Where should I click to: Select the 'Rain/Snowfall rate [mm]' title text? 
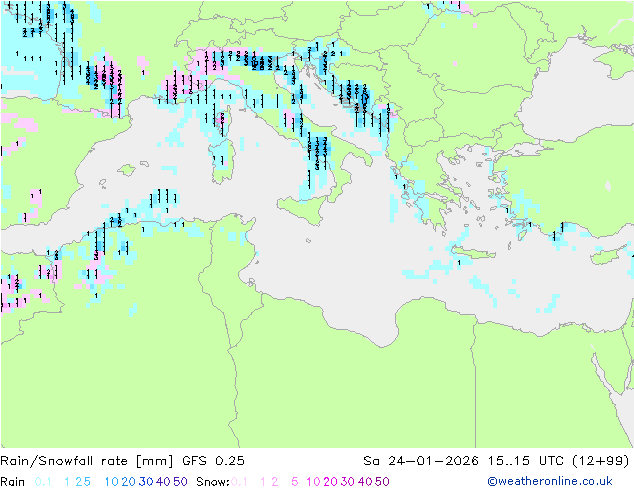[87, 461]
